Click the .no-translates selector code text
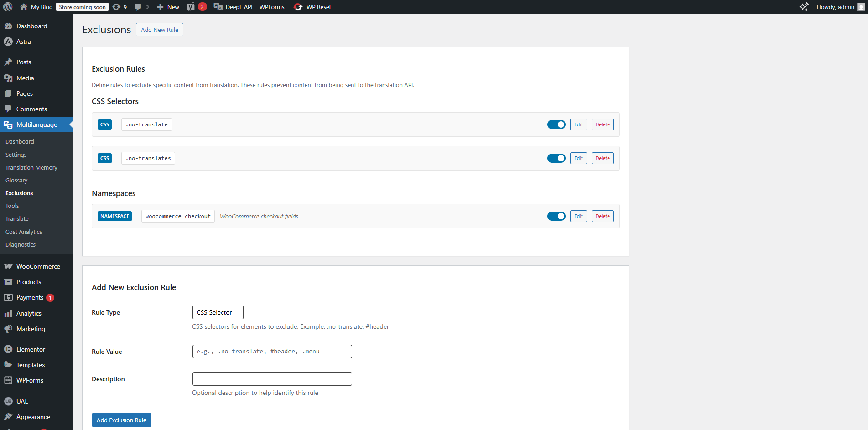The height and width of the screenshot is (430, 868). click(x=148, y=158)
